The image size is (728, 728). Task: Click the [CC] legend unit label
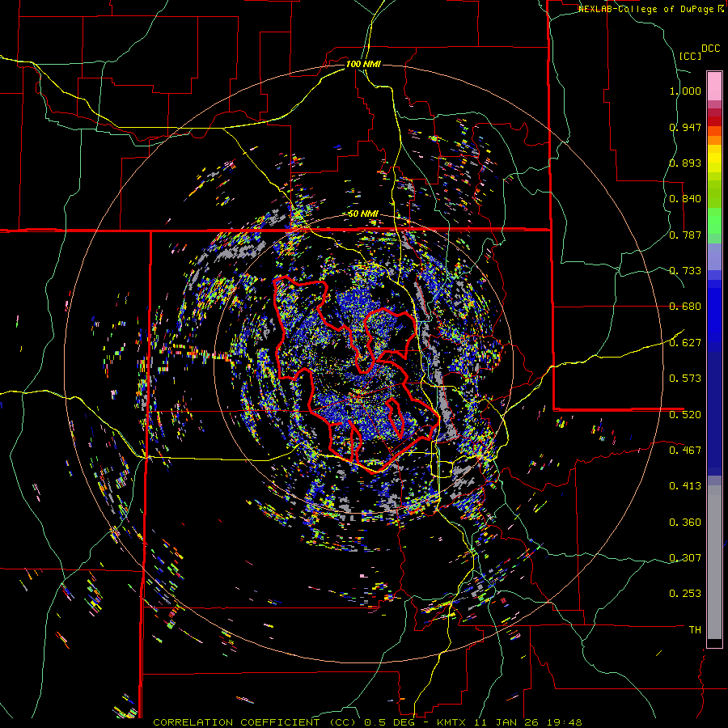tap(691, 56)
